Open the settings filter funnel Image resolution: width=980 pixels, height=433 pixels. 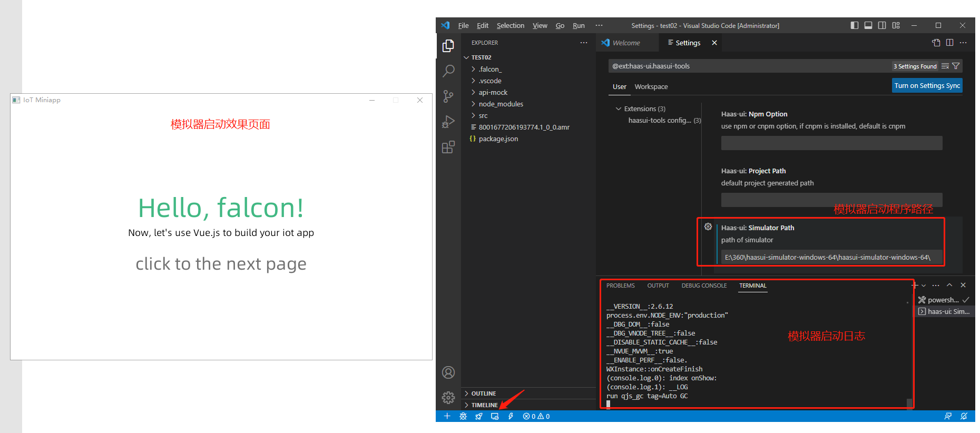(x=956, y=66)
